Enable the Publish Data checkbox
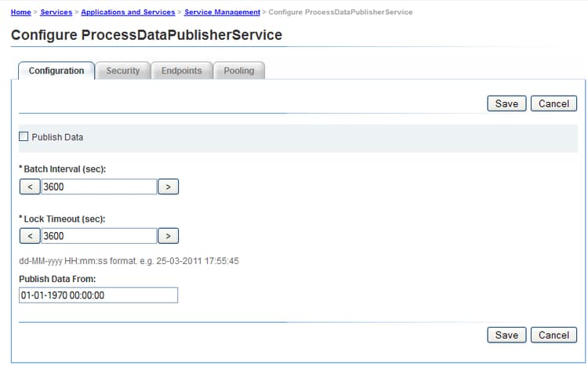 (24, 136)
